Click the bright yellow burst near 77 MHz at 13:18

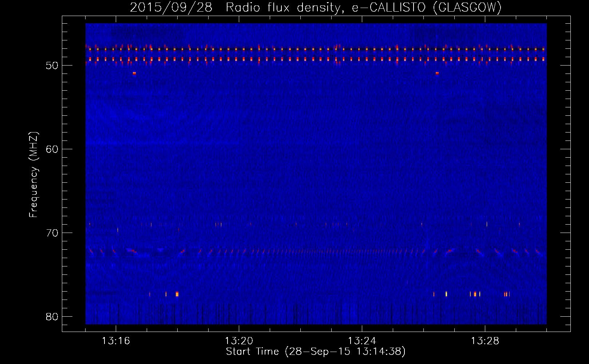click(177, 294)
